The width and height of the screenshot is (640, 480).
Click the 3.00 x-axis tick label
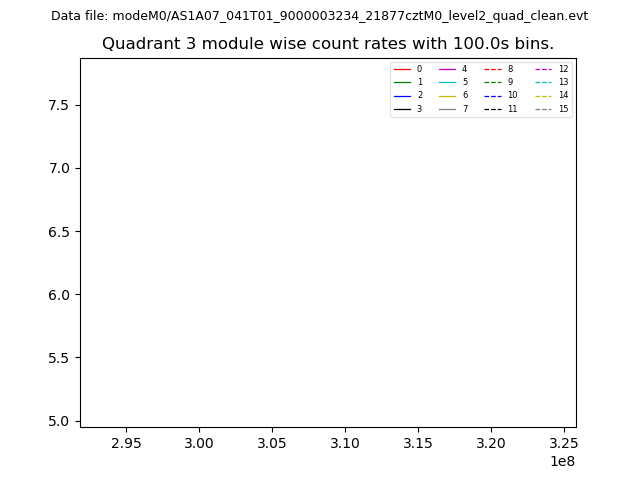pyautogui.click(x=199, y=442)
